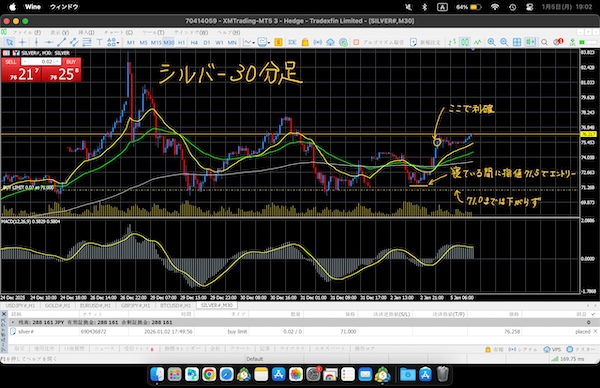Close the Toolbox panel
This screenshot has height=388, width=600.
click(4, 314)
